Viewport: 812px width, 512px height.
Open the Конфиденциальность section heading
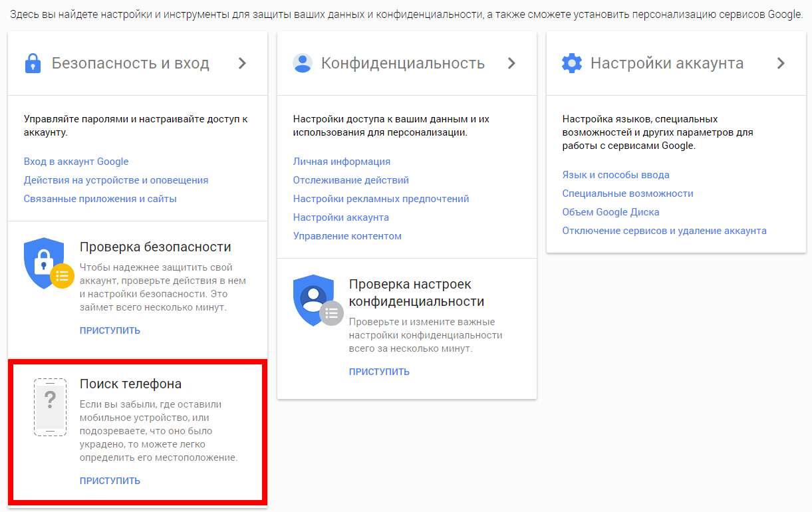403,64
